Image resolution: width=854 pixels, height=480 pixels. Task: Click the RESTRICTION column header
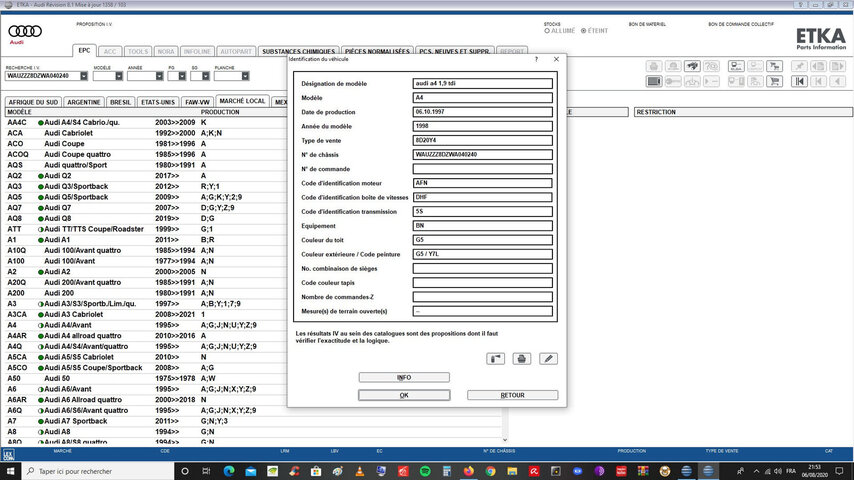pos(743,112)
